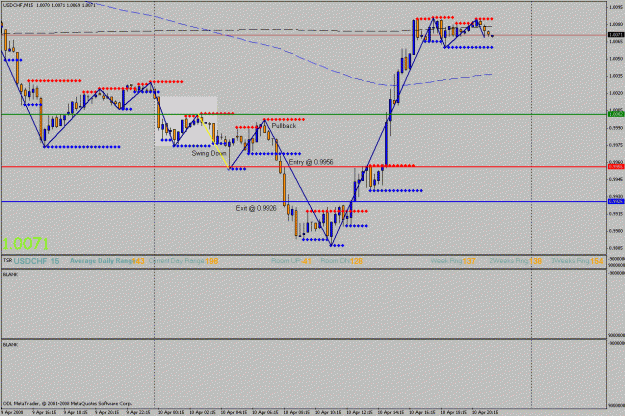Click the 0.9990 price axis label
625x416 pixels.
click(x=616, y=128)
